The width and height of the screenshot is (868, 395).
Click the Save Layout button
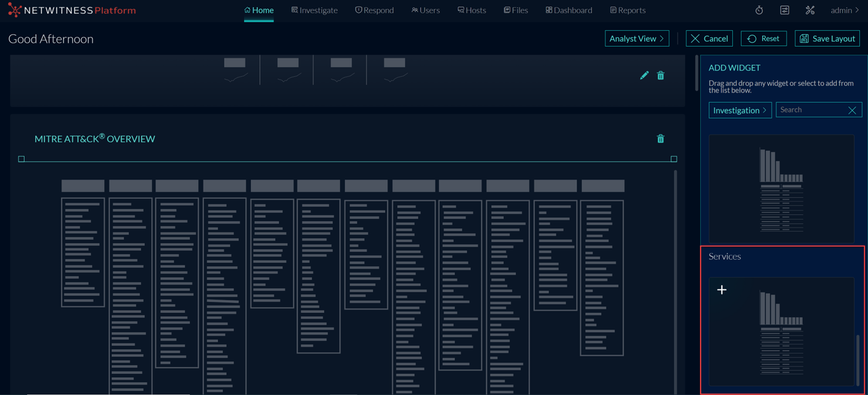click(827, 38)
